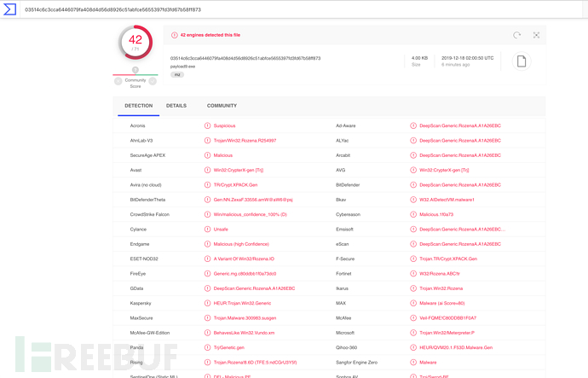
Task: Reanalyze file with the refresh icon
Action: point(516,35)
